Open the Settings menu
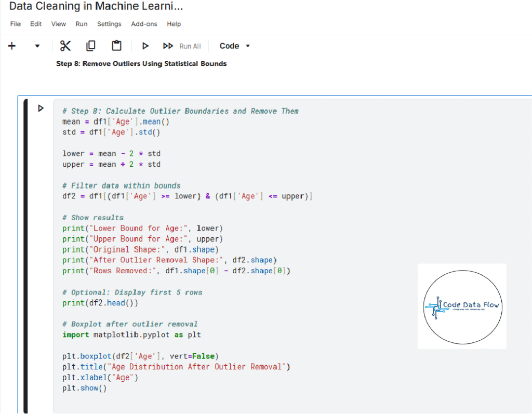 [x=109, y=24]
